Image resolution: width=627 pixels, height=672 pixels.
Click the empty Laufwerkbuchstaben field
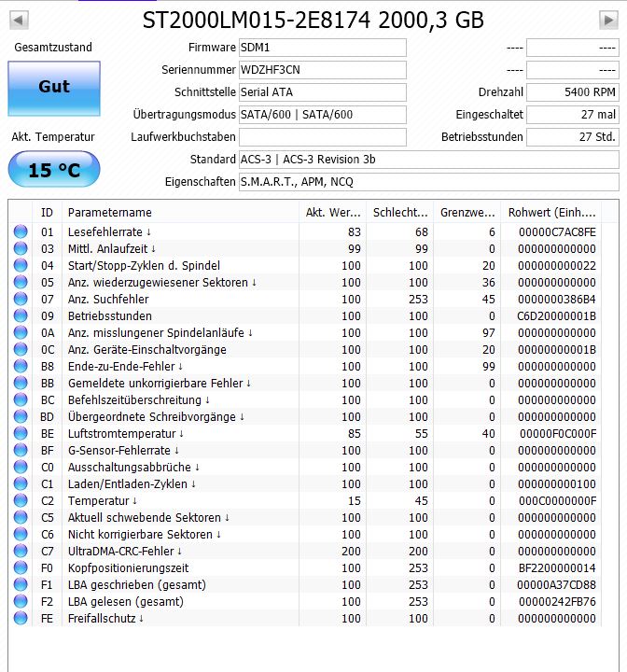click(x=322, y=137)
